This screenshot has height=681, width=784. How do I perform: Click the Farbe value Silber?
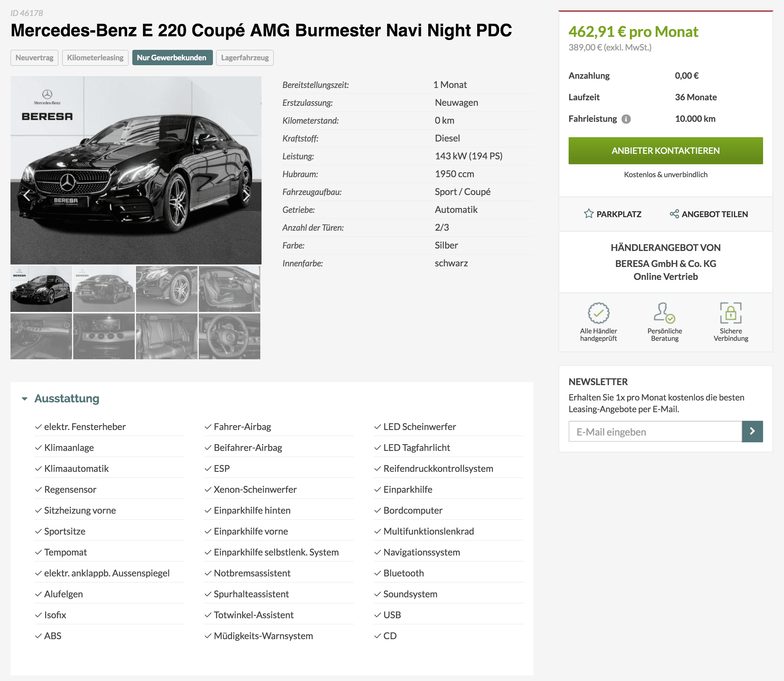(446, 245)
